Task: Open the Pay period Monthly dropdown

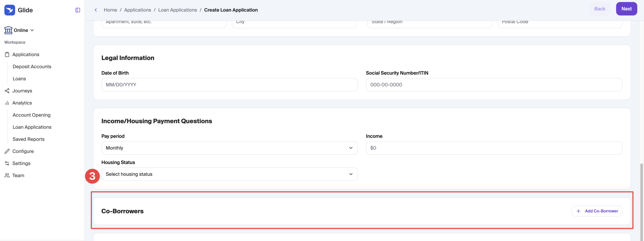Action: pos(229,148)
